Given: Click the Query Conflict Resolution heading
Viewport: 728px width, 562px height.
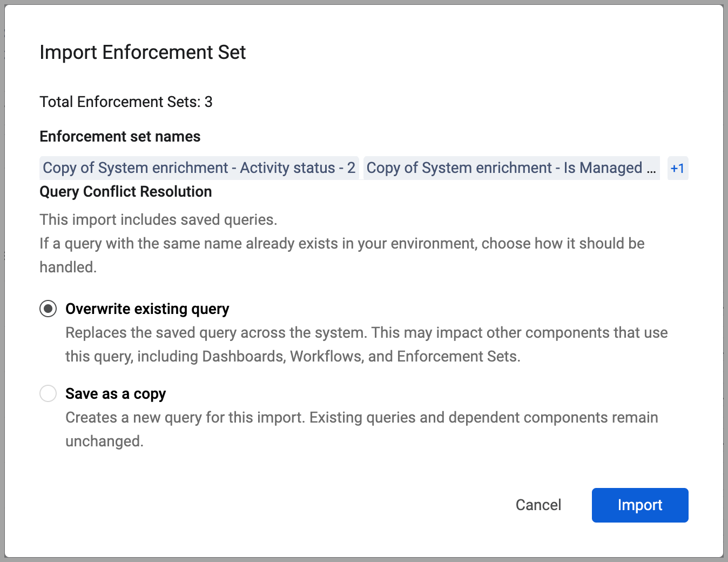Looking at the screenshot, I should pyautogui.click(x=125, y=192).
